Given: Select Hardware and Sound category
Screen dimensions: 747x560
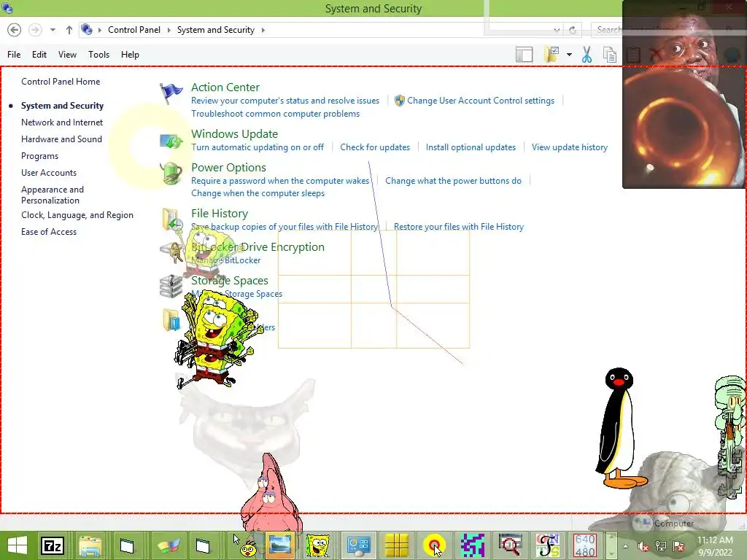Looking at the screenshot, I should click(x=61, y=139).
